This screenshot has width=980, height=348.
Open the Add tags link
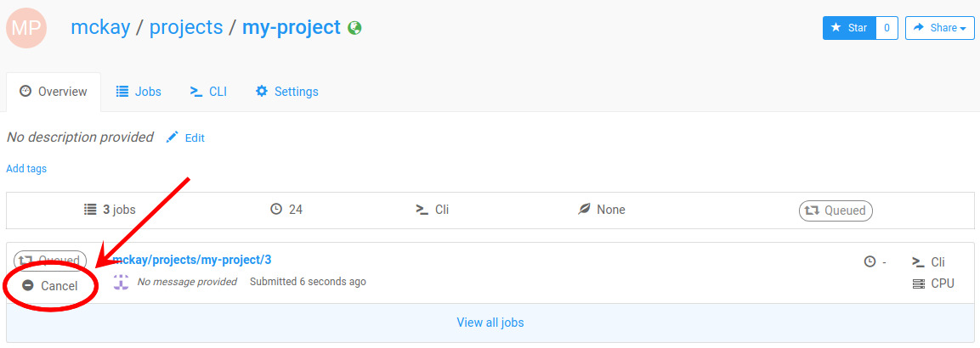[x=26, y=169]
